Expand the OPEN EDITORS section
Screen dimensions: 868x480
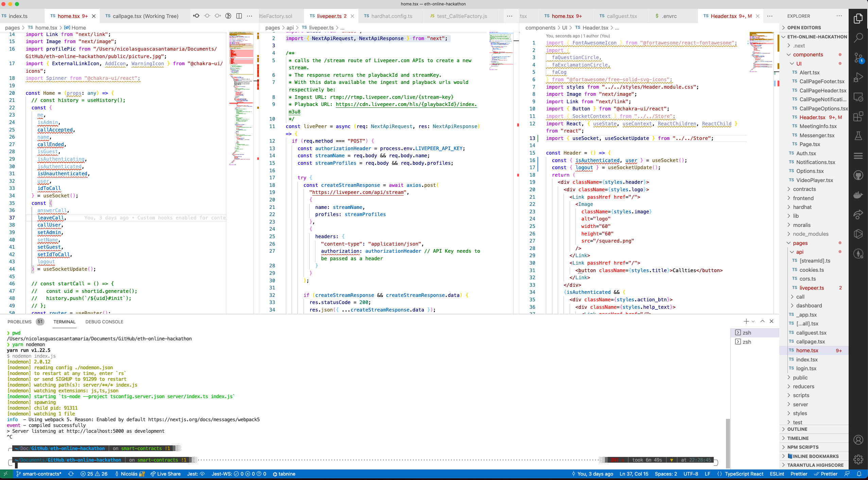tap(814, 28)
